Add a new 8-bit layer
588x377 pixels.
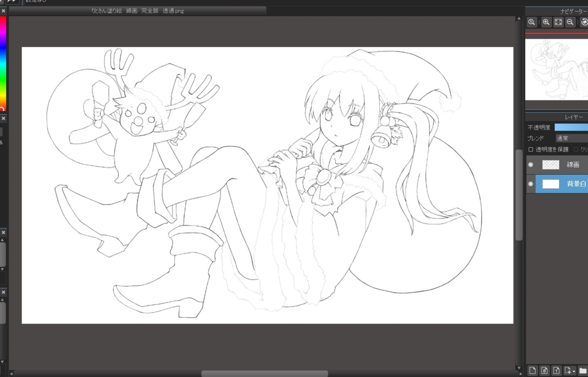point(545,371)
